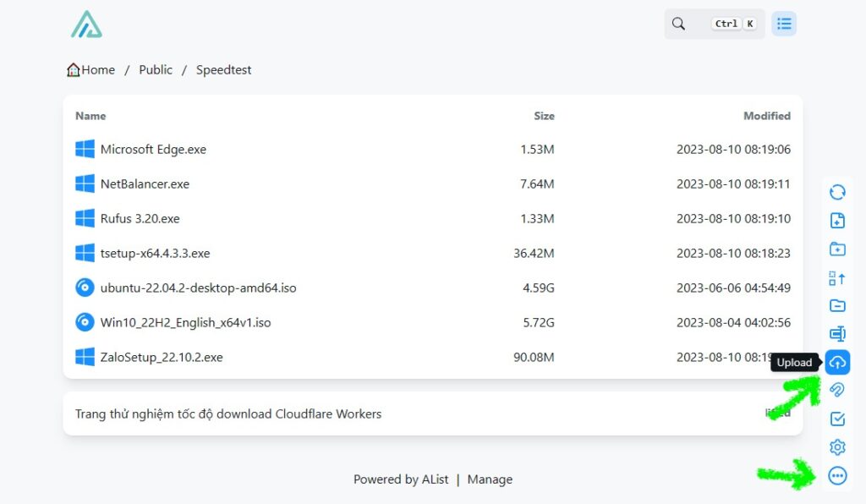Open the search box

[x=714, y=24]
